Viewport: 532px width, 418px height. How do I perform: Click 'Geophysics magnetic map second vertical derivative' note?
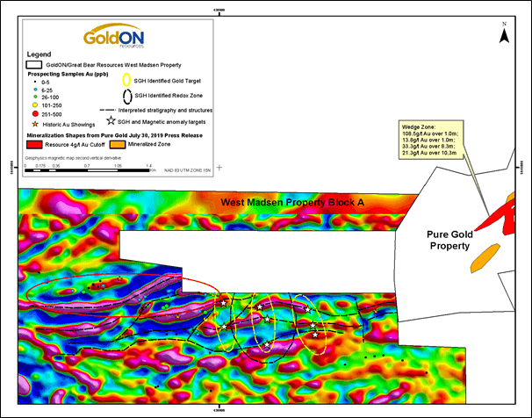pos(73,158)
